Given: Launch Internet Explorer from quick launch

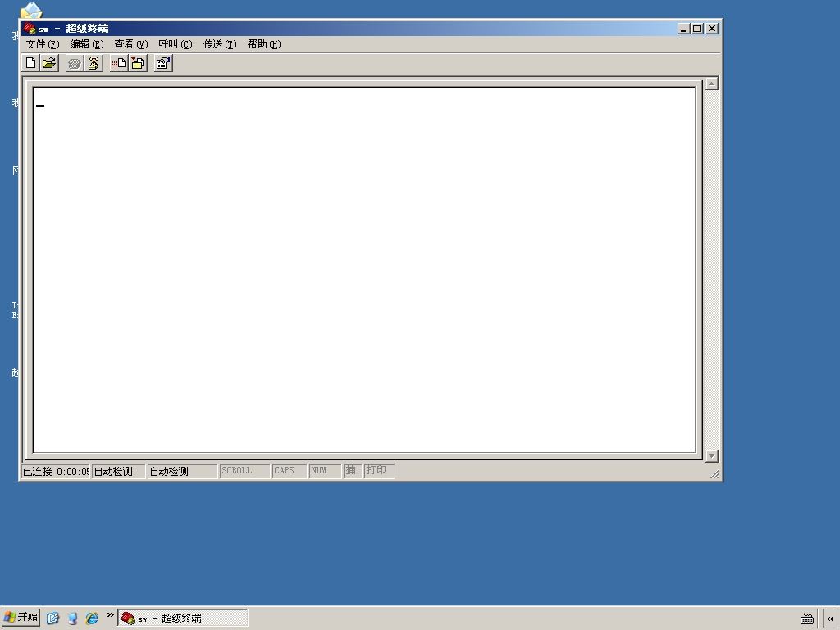Looking at the screenshot, I should (x=92, y=619).
